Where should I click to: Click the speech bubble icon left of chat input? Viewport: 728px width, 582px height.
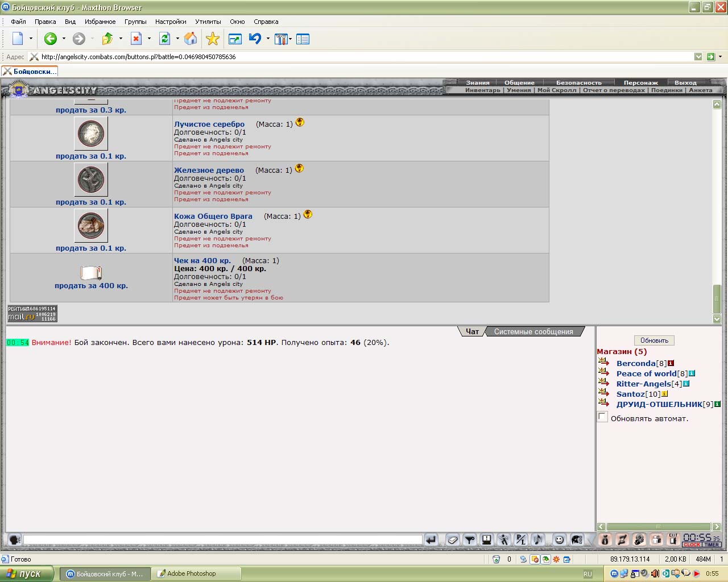point(15,539)
